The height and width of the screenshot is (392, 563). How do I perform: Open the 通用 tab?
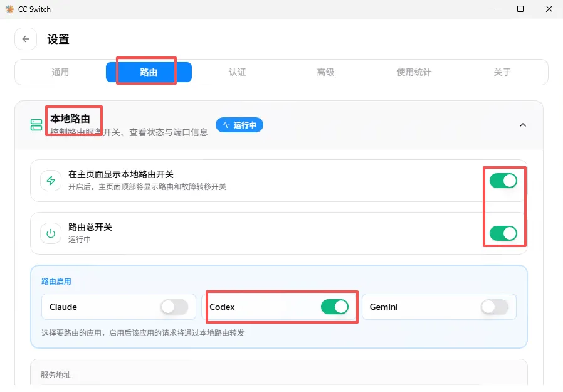click(60, 72)
